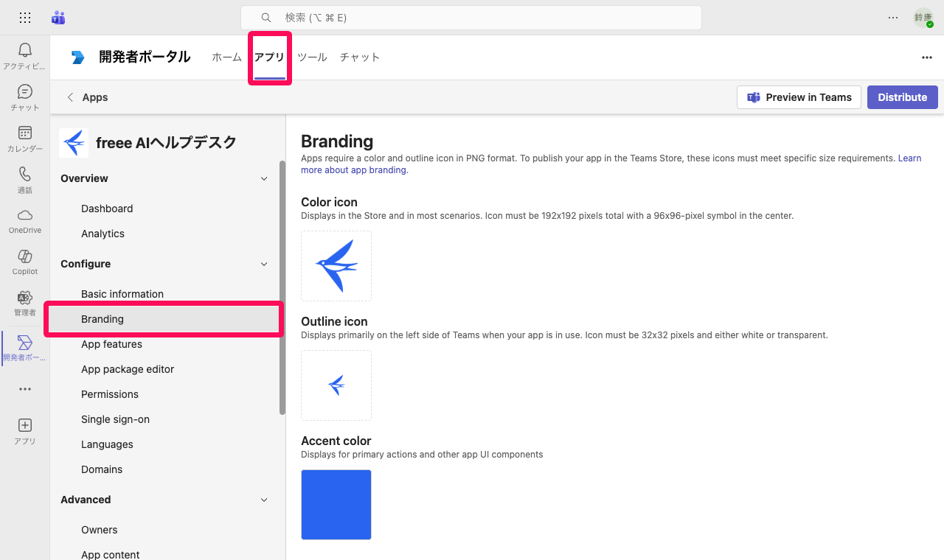Click the search magnifier icon
The image size is (944, 560).
[x=266, y=18]
